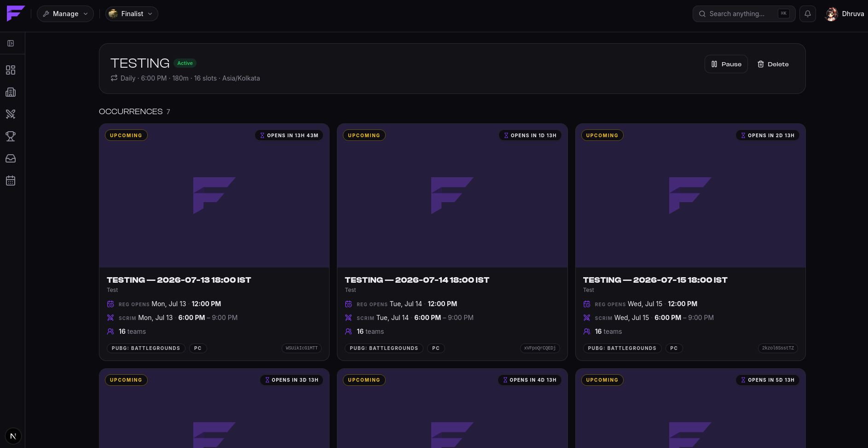Viewport: 868px width, 448px height.
Task: Open TESTING — 2026-07-13 18:00 IST card title
Action: tap(179, 280)
